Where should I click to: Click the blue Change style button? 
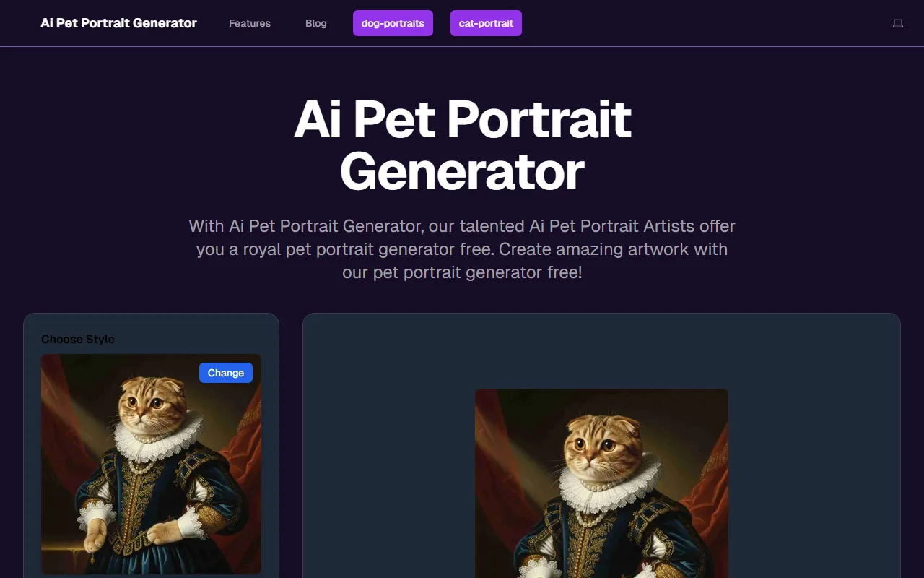click(226, 373)
